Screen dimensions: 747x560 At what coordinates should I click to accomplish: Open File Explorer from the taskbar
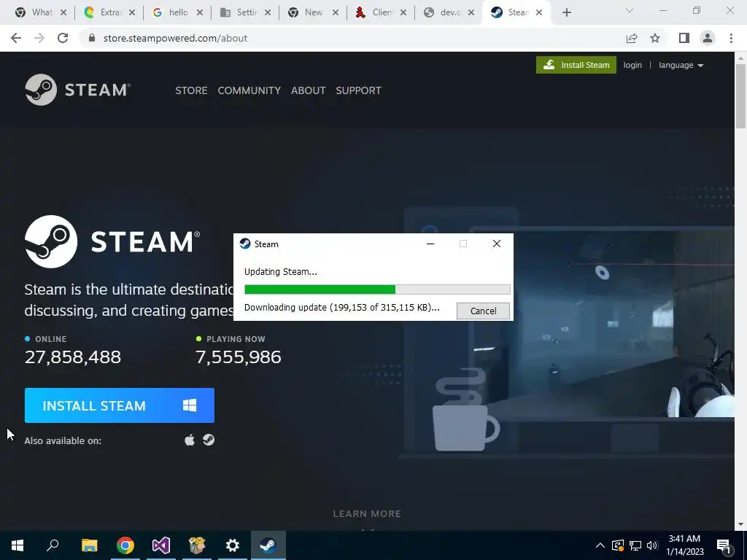89,545
